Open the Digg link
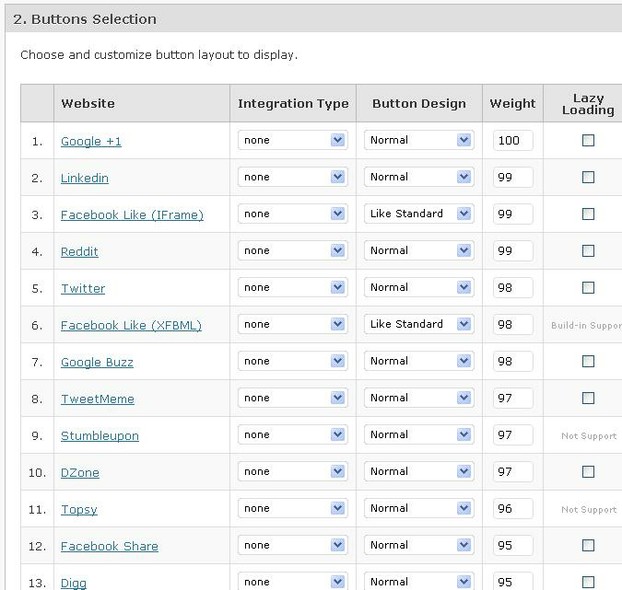The height and width of the screenshot is (590, 622). click(73, 583)
